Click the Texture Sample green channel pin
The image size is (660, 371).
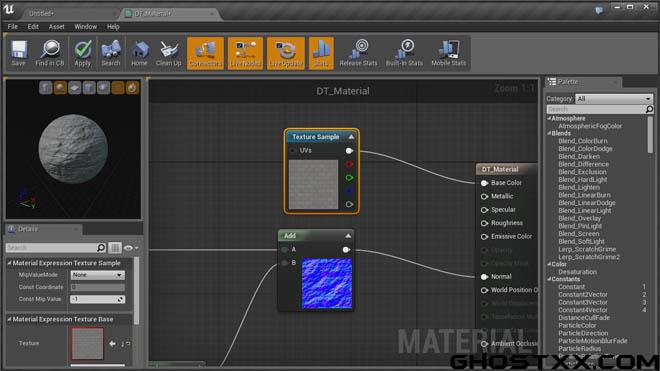tap(349, 178)
